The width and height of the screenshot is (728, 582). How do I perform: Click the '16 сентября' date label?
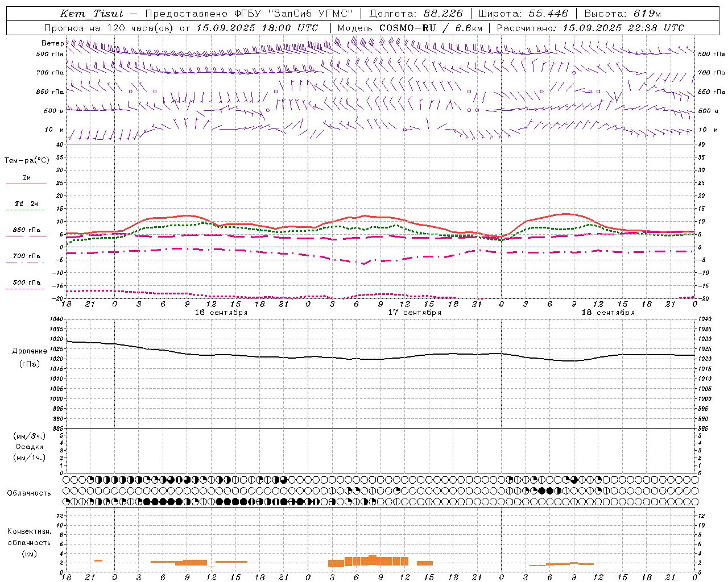coord(221,313)
